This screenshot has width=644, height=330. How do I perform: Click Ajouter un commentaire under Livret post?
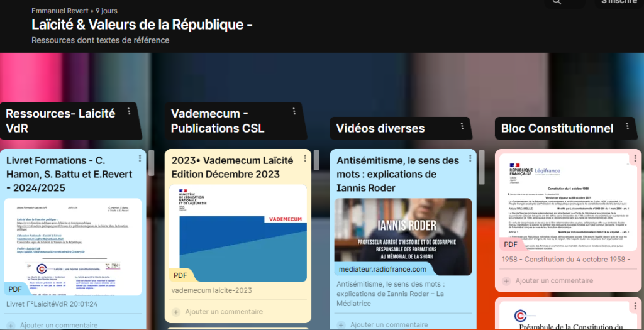(58, 326)
